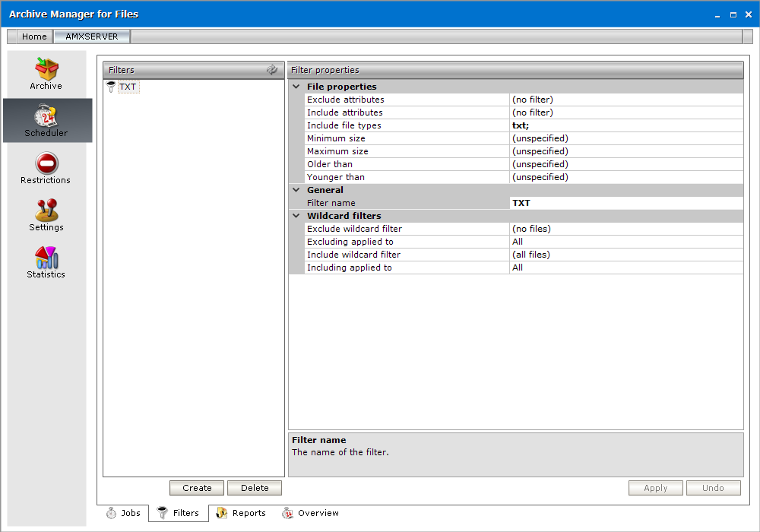This screenshot has width=760, height=532.
Task: Click the Exclude wildcard filter value
Action: coord(625,229)
